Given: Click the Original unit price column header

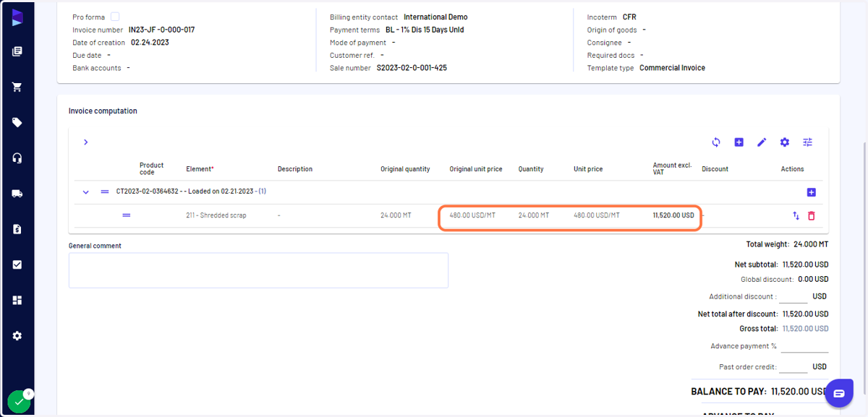Looking at the screenshot, I should pos(476,169).
